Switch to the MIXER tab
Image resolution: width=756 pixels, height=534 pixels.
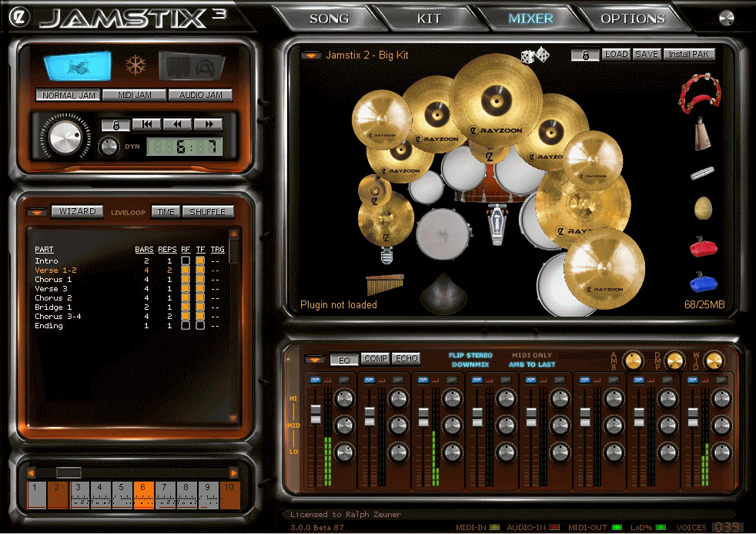(x=530, y=18)
